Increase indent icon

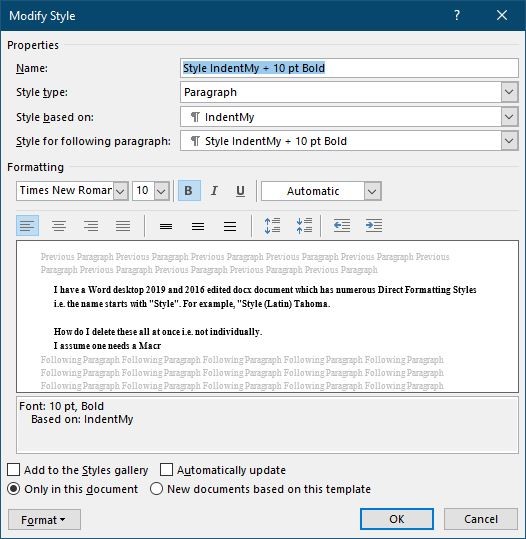374,226
